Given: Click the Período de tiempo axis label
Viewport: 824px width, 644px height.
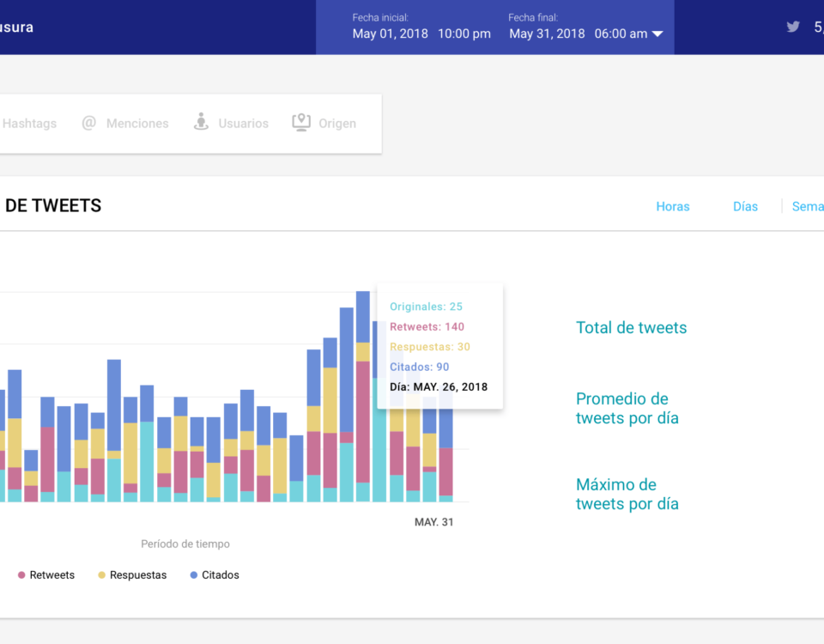Looking at the screenshot, I should pos(185,544).
